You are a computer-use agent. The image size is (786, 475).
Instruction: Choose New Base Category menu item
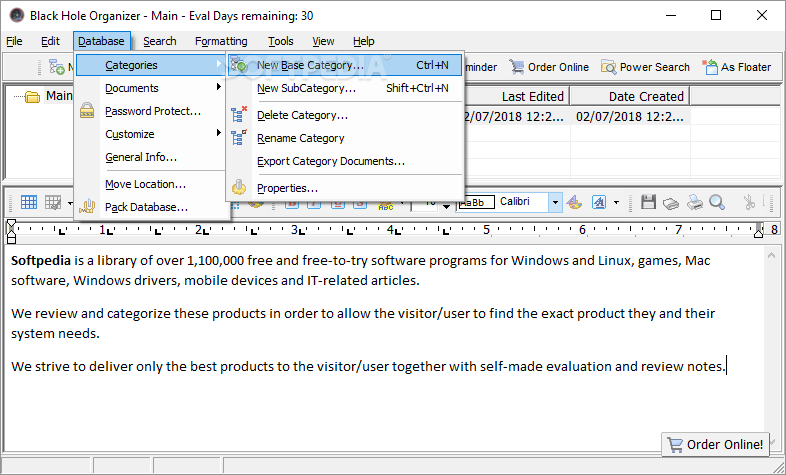click(344, 65)
